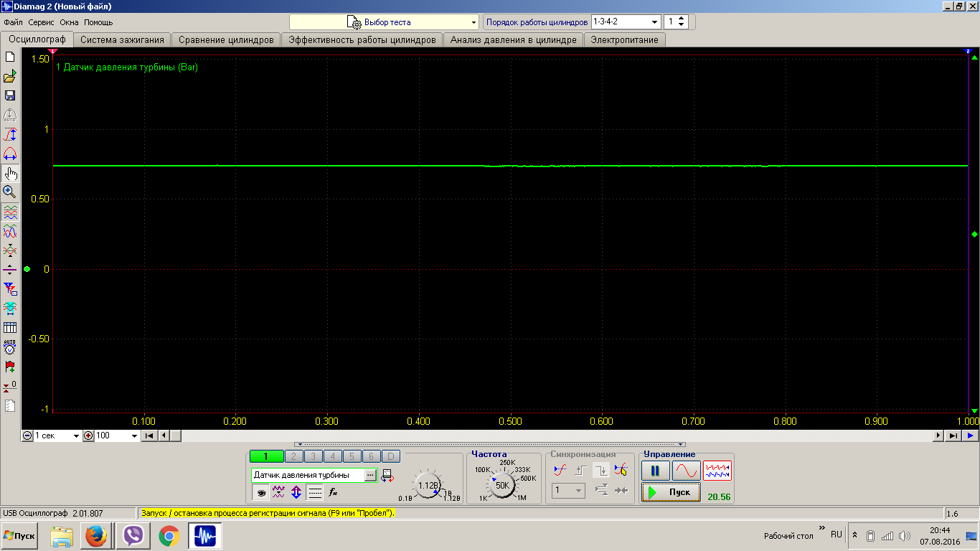Collapse the bottom control panel handle
980x551 pixels.
[490, 445]
